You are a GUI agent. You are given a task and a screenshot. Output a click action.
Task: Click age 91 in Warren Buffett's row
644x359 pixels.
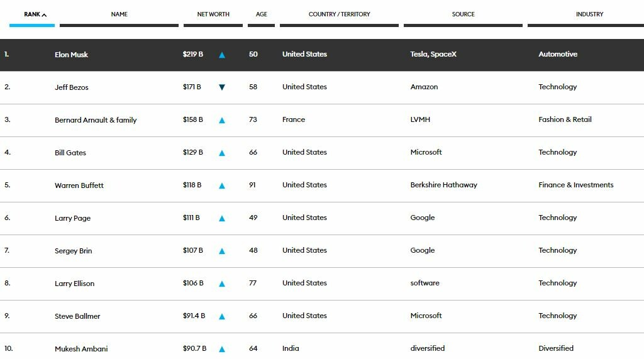252,185
